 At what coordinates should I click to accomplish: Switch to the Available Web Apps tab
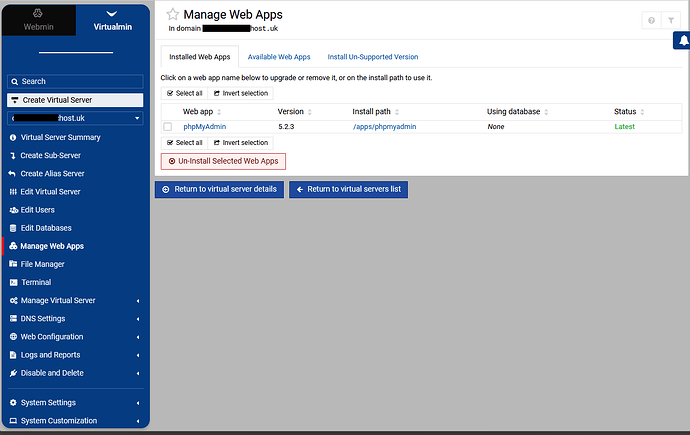pos(279,57)
